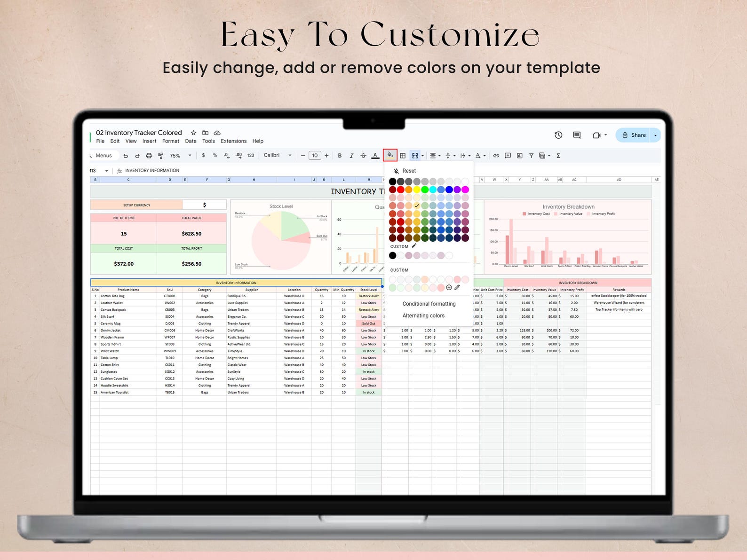Pick a color with the eyedropper icon

point(457,287)
